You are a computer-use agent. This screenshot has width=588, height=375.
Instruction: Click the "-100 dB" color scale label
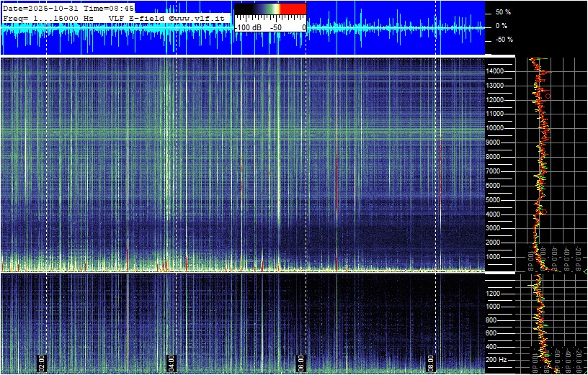point(249,28)
